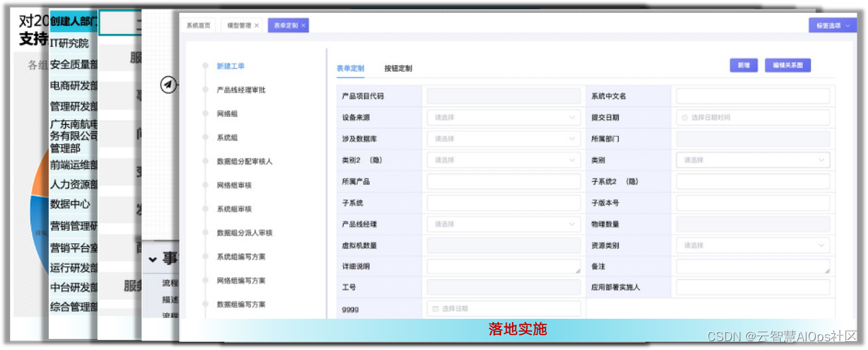Viewport: 868px width, 350px height.
Task: Click the calendar icon in gggg date field
Action: point(435,309)
